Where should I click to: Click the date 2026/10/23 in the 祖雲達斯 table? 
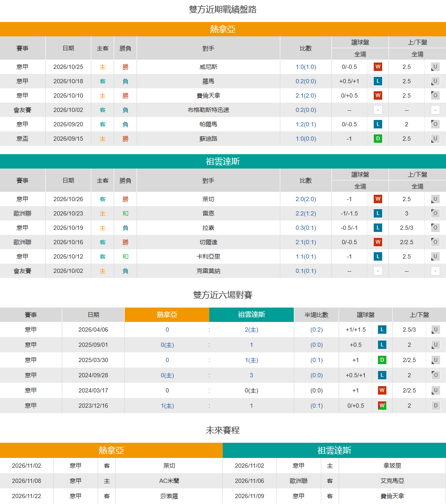coord(68,213)
